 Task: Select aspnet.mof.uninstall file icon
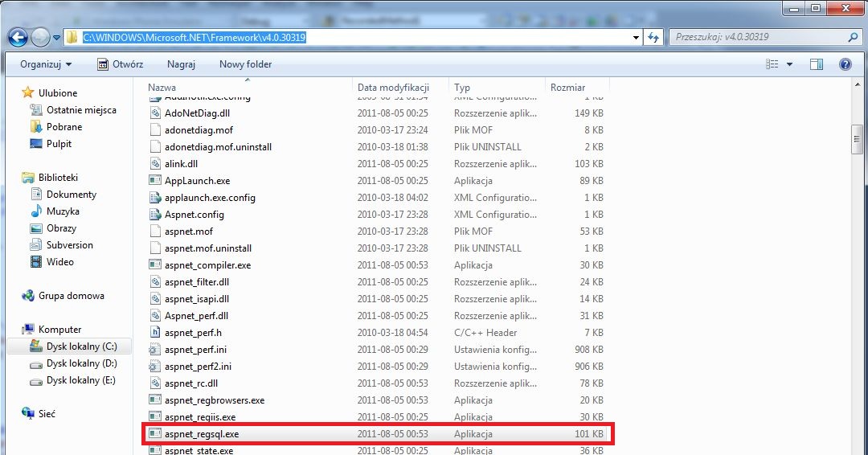coord(155,248)
